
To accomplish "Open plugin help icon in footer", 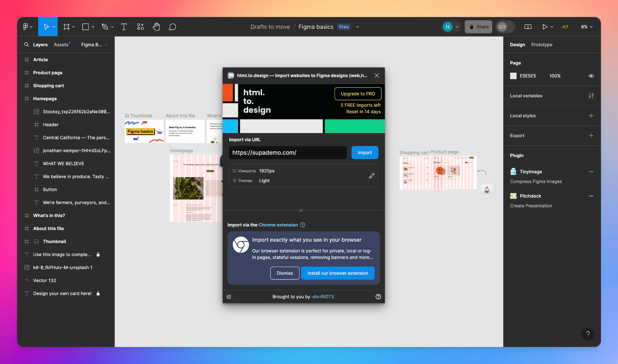I will pyautogui.click(x=378, y=297).
